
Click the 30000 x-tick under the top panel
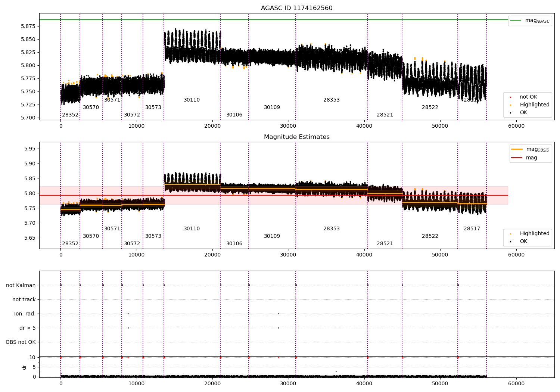coord(288,126)
